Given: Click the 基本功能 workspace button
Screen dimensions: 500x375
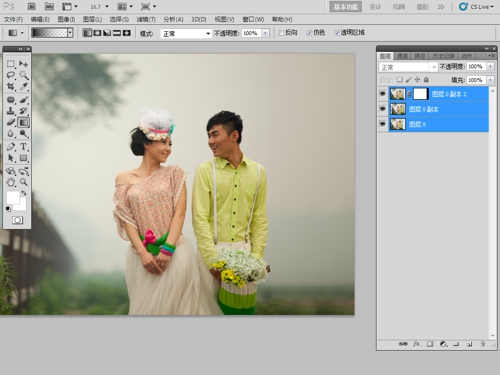Looking at the screenshot, I should tap(346, 7).
